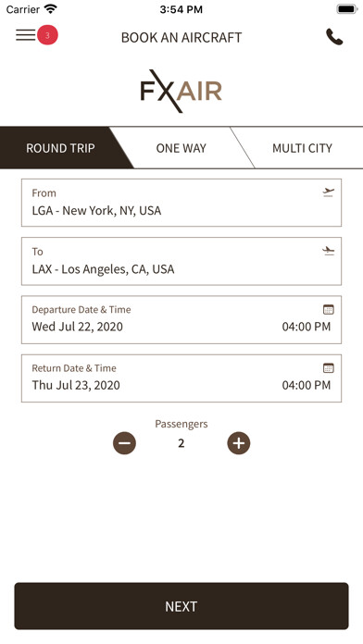Tap the landing plane icon
Screen dimensions: 363x644
point(328,251)
